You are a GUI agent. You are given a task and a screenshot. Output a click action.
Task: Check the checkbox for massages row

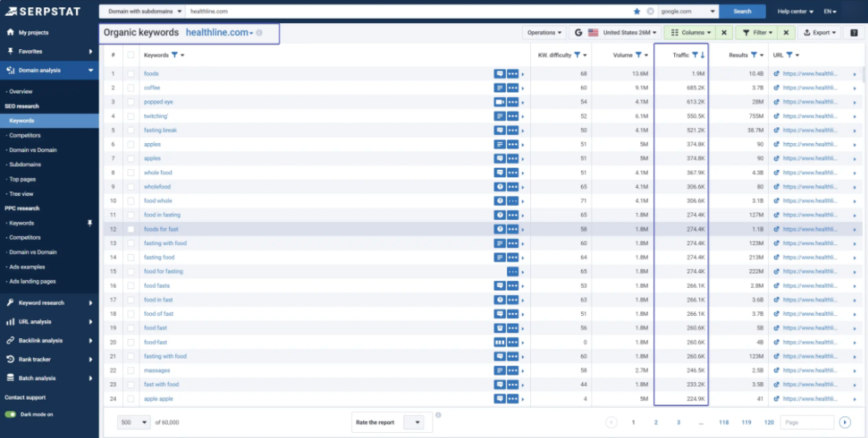click(130, 370)
